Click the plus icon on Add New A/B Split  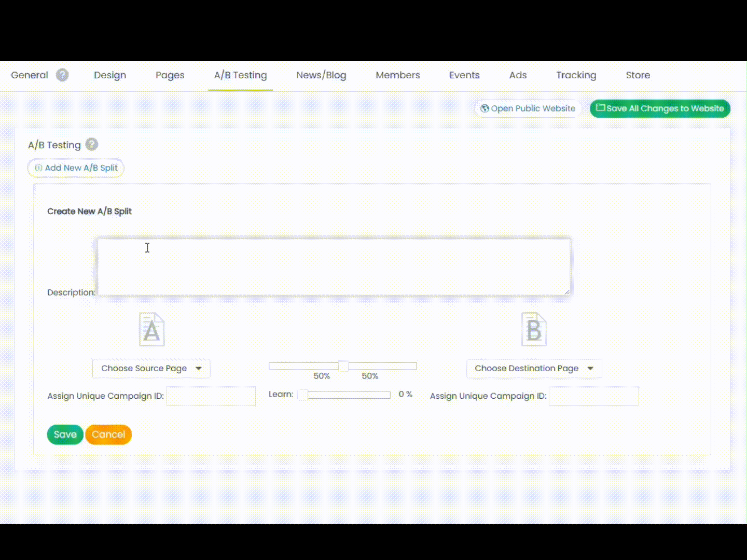click(38, 168)
